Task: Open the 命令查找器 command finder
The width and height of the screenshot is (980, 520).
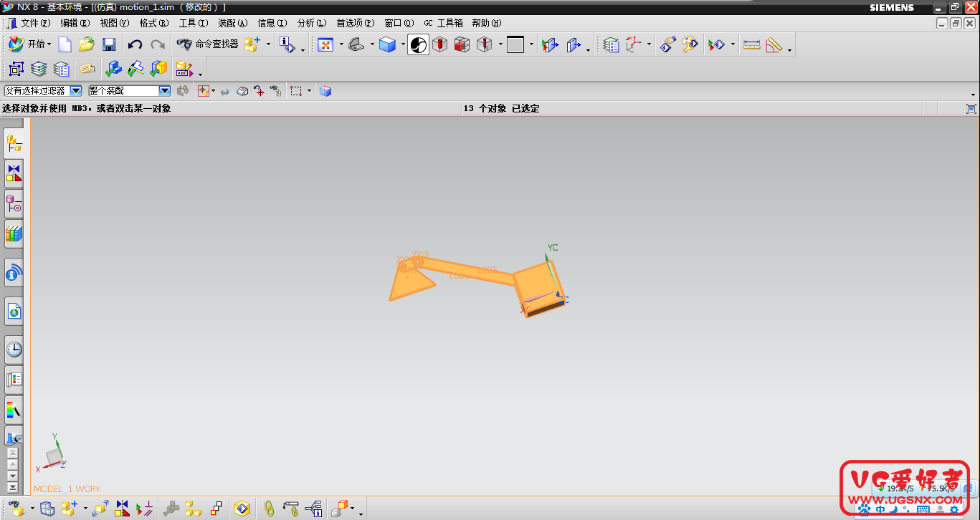Action: point(207,44)
